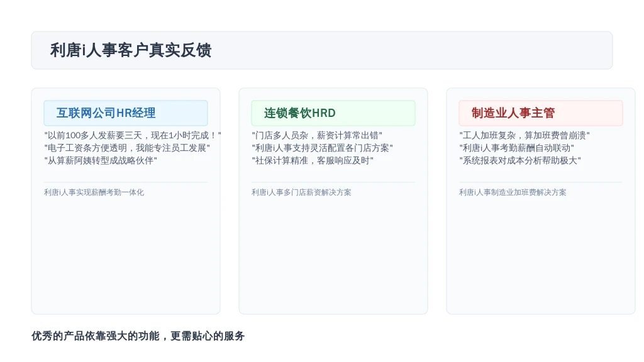644x362 pixels.
Task: Open the 利唐i人事制造业加班费解决方案 link
Action: click(x=513, y=192)
